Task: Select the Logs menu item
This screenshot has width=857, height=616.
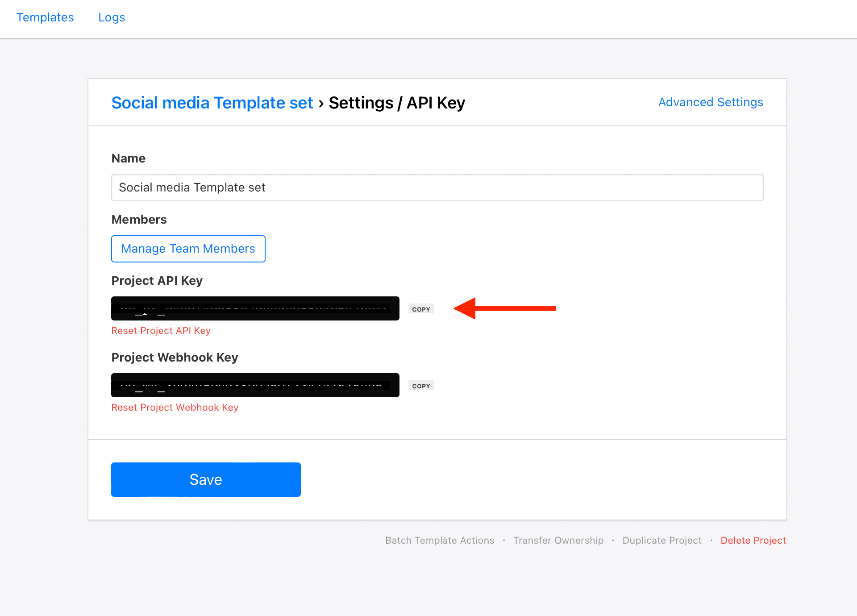Action: pyautogui.click(x=112, y=17)
